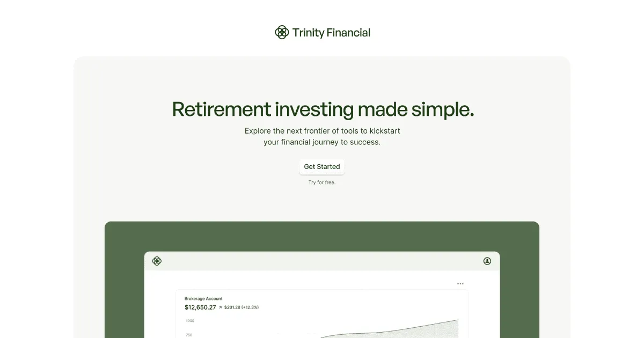This screenshot has width=644, height=338.
Task: Click the clover logo inside the dashboard preview
Action: coord(157,261)
